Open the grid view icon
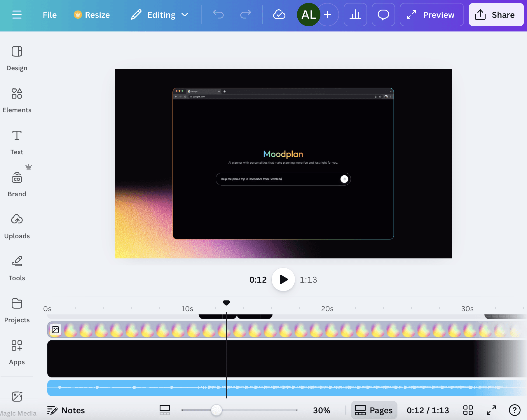Image resolution: width=527 pixels, height=420 pixels. click(468, 410)
